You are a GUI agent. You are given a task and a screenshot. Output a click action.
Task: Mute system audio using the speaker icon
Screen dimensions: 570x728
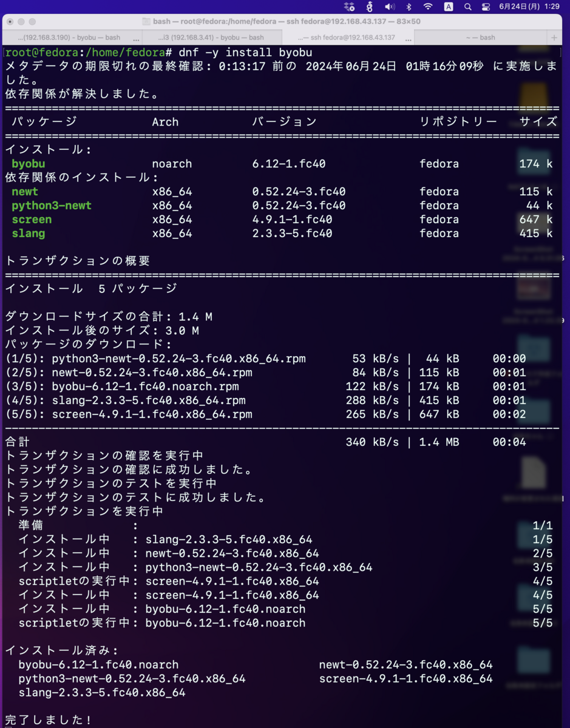(x=389, y=7)
